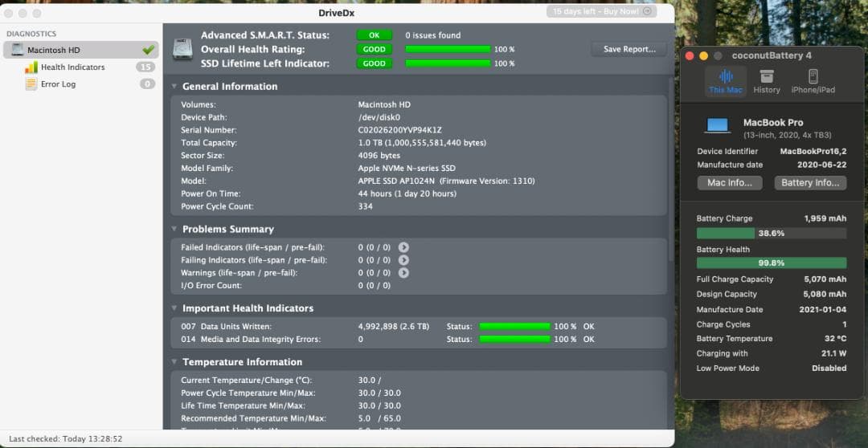This screenshot has height=448, width=868.
Task: Click the Last checked status bar text
Action: [x=65, y=438]
